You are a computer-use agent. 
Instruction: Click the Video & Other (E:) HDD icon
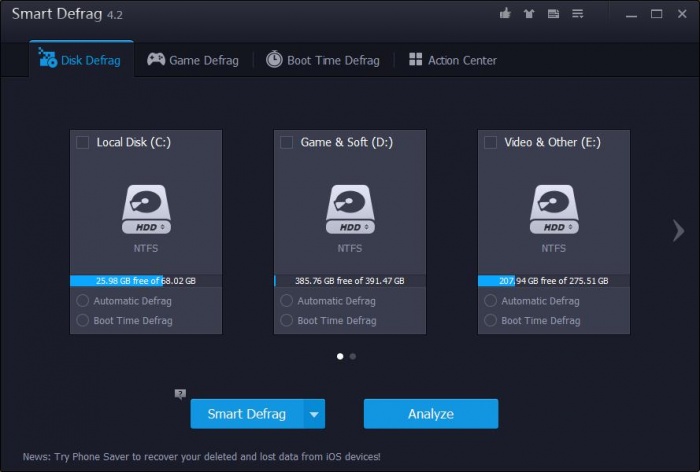(x=554, y=209)
